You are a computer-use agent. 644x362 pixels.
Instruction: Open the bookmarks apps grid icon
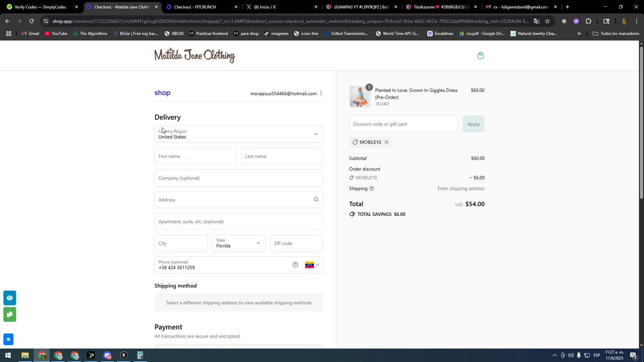[x=8, y=33]
